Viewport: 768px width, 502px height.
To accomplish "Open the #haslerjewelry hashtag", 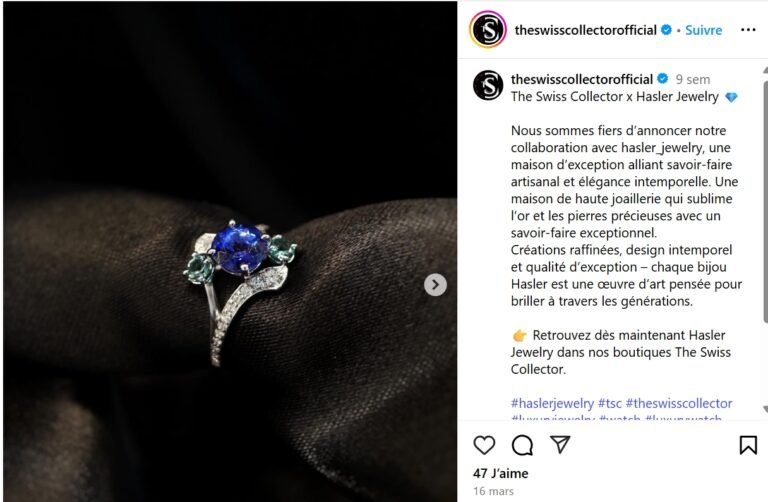I will point(552,403).
